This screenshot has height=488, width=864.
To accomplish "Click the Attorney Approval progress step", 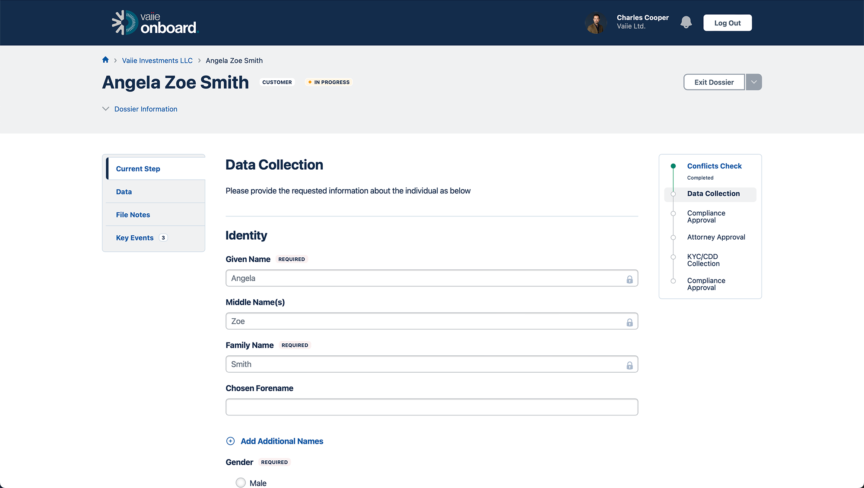I will 716,237.
